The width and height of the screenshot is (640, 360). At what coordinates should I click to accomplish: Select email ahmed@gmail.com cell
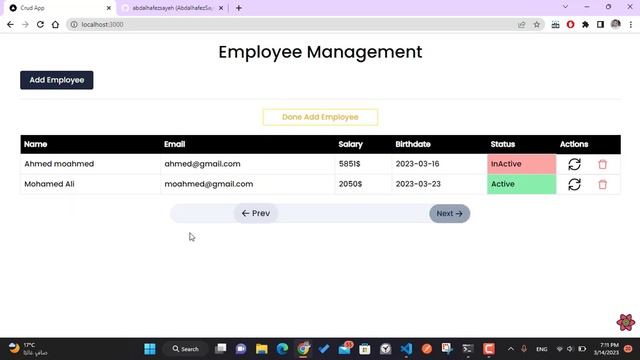(x=247, y=164)
